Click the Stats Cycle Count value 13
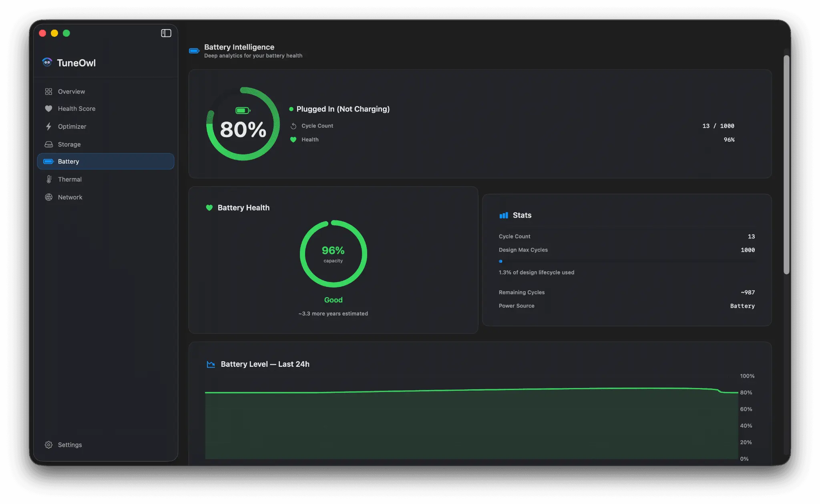Screen dimensions: 820x504 point(751,236)
